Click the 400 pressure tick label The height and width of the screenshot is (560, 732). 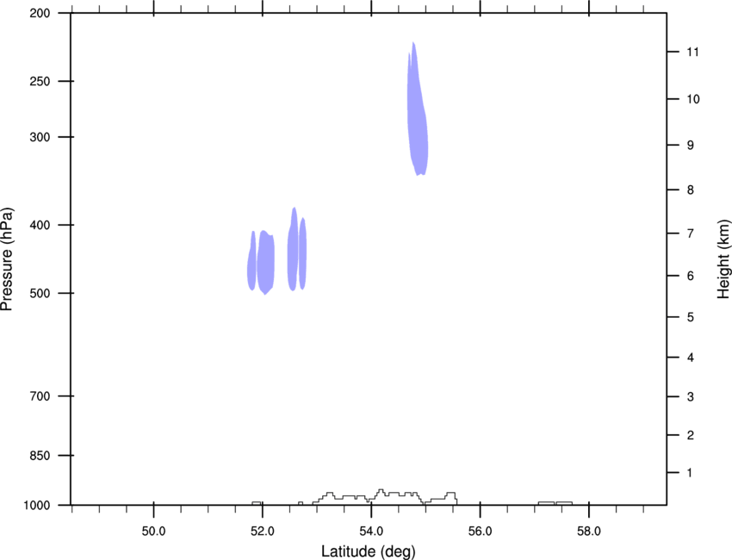40,225
